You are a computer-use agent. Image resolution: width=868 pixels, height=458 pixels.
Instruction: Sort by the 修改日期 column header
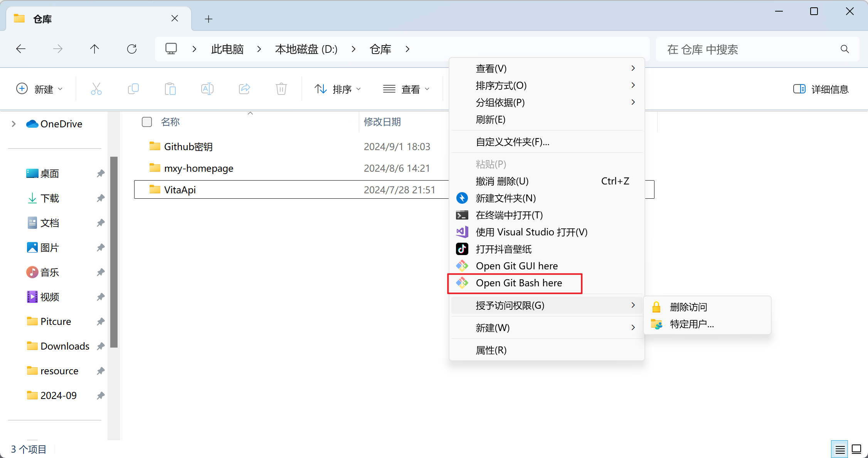(382, 122)
